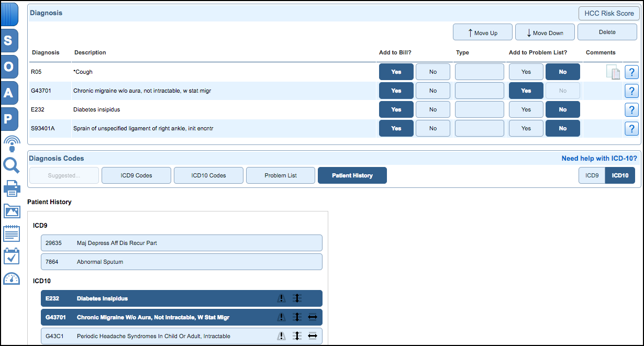
Task: Open the S section of the SOAP note
Action: 11,40
